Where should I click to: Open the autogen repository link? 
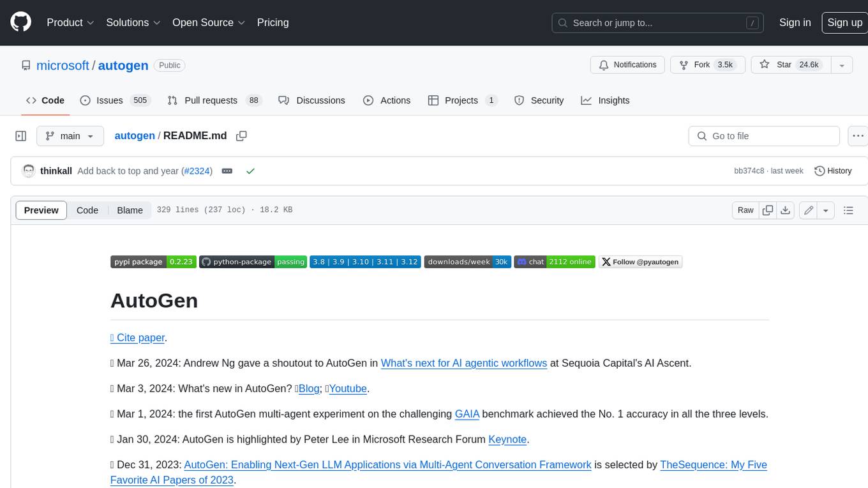123,65
